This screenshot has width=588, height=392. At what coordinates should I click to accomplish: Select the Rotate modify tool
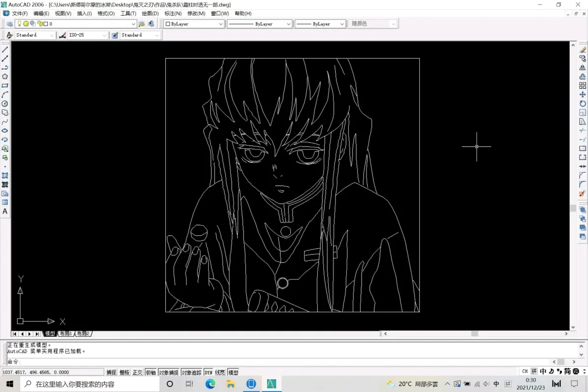point(583,104)
